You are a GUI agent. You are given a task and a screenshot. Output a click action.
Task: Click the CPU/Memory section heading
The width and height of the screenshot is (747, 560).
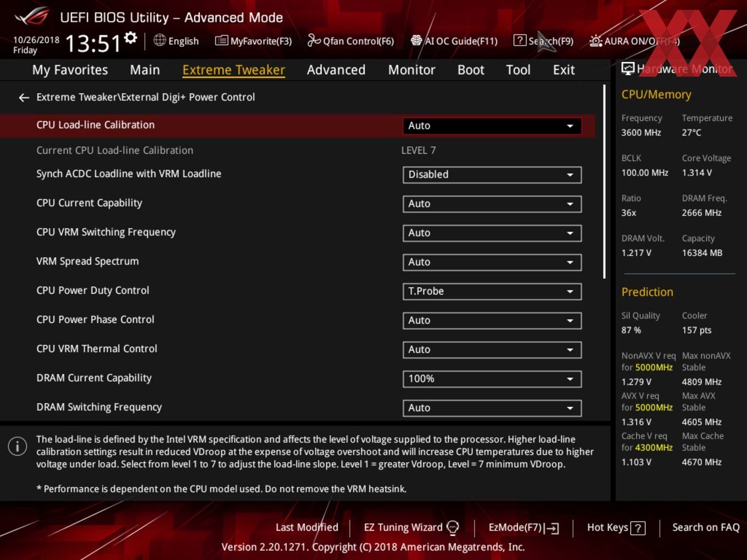[656, 94]
